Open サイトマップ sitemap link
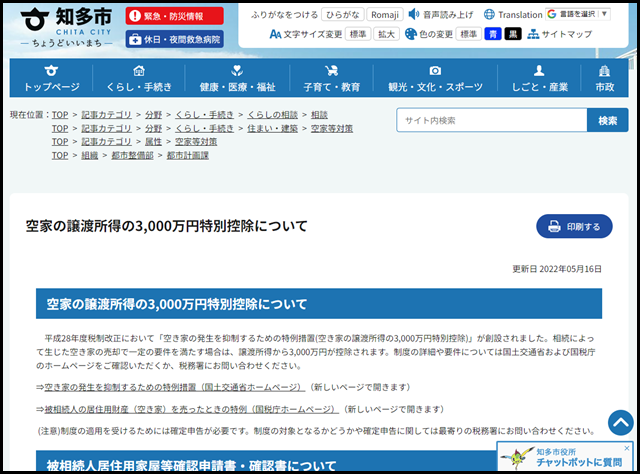 click(567, 34)
